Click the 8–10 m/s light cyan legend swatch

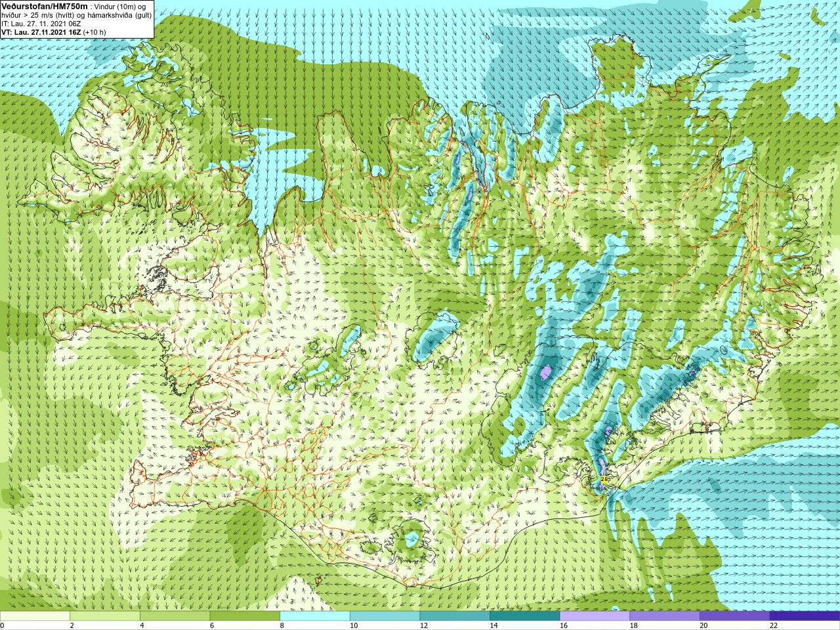pyautogui.click(x=315, y=616)
